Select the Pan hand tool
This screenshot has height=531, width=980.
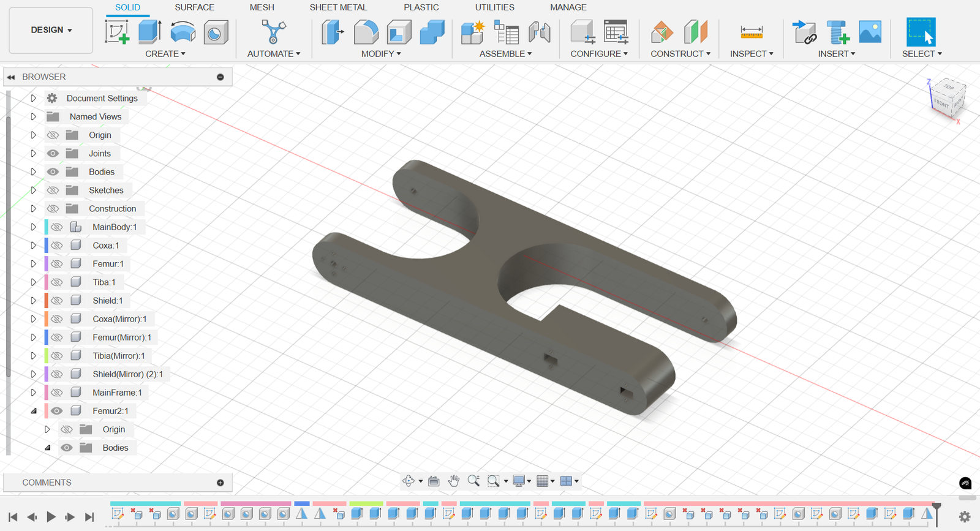pos(453,481)
